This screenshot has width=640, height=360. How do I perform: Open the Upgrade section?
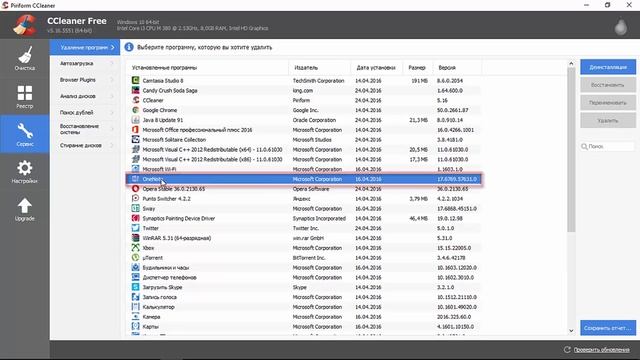click(x=24, y=209)
